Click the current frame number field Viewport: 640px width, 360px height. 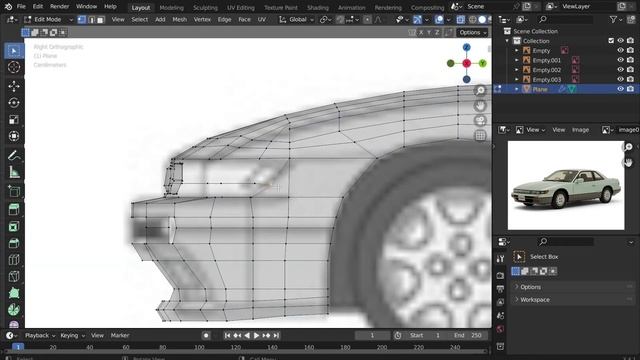(372, 336)
